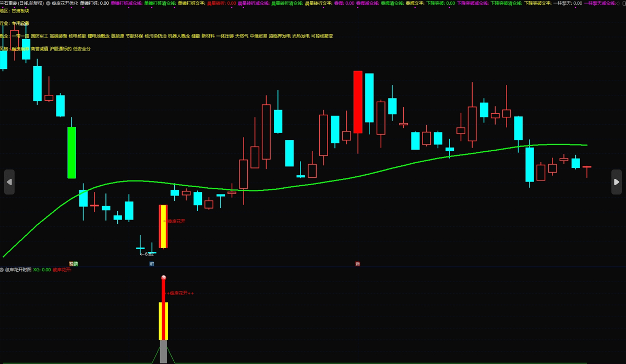Viewport: 626px width, 364px height.
Task: Click the 财 financial event marker
Action: tap(151, 264)
